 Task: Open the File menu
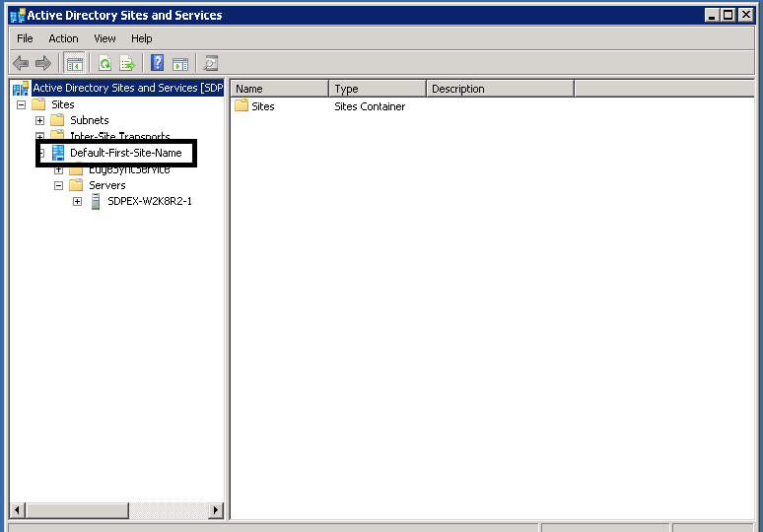pyautogui.click(x=25, y=38)
